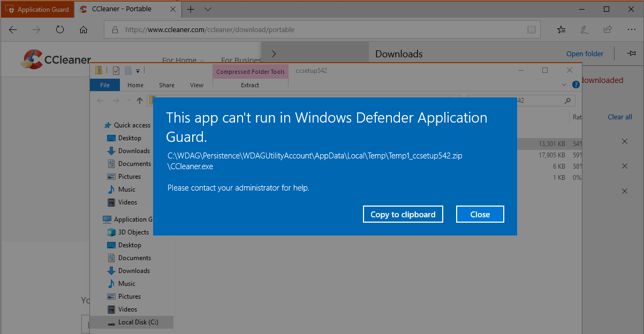
Task: Open File tab in Explorer ribbon
Action: pyautogui.click(x=105, y=85)
